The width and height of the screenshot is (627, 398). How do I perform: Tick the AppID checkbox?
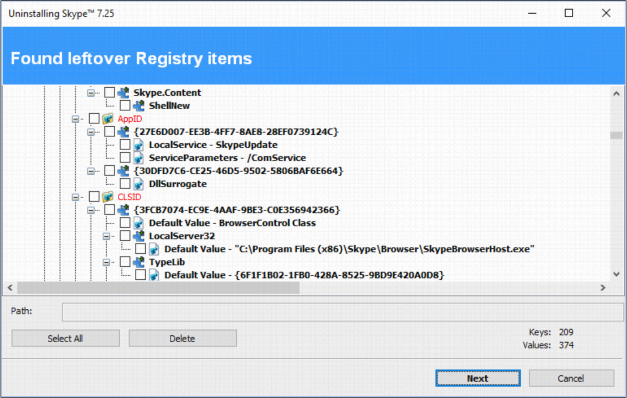click(94, 118)
